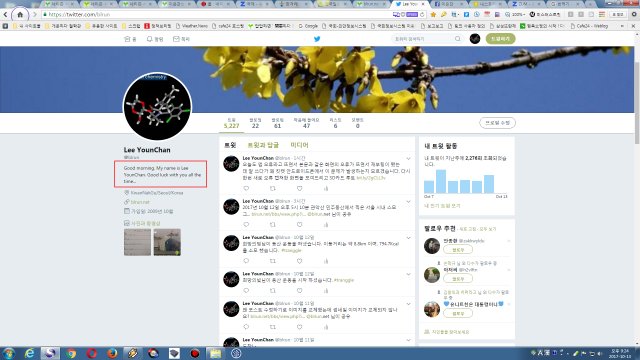Go to Twitter Home (홈) in top navigation
The width and height of the screenshot is (640, 360).
tap(130, 39)
